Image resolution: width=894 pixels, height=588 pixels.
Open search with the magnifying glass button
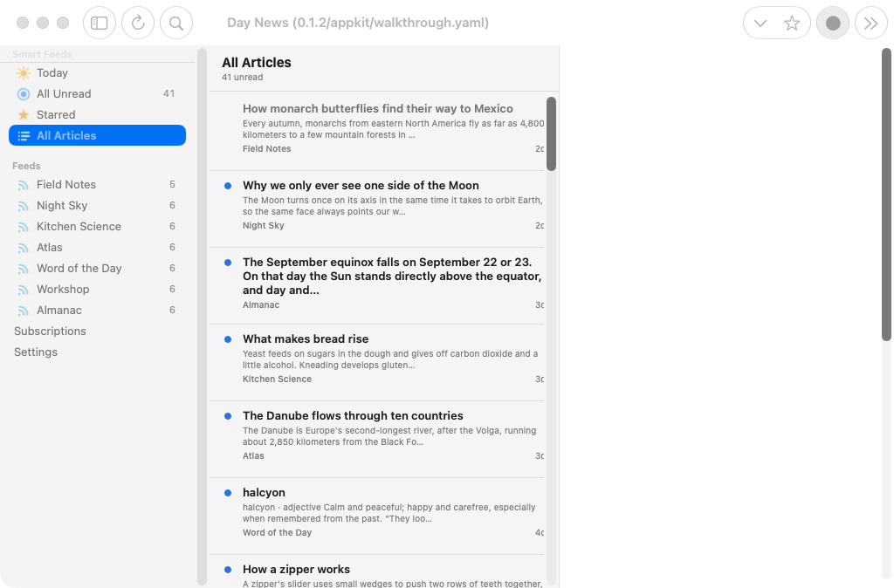click(176, 23)
